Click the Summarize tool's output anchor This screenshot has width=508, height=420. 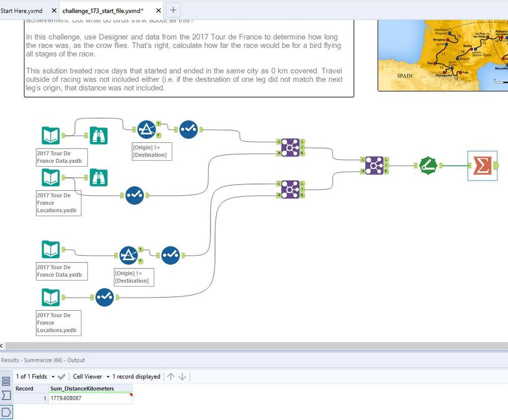[496, 166]
